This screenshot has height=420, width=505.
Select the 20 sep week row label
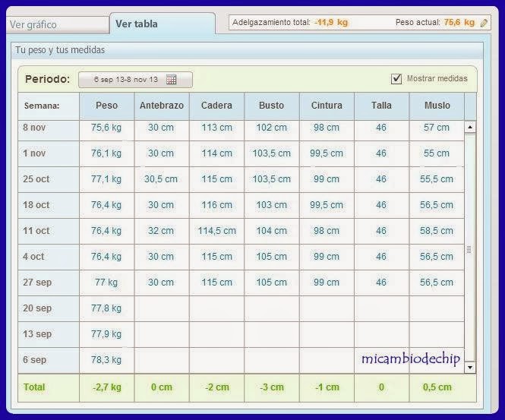coord(37,308)
